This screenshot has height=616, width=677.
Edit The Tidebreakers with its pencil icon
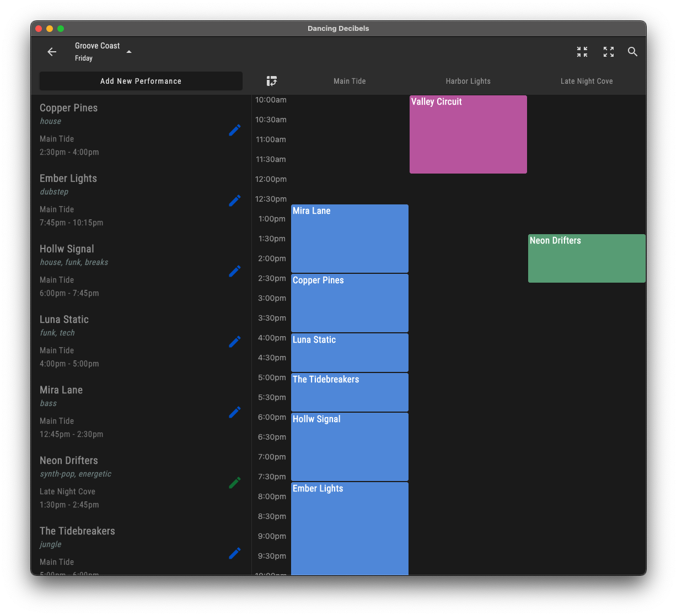click(234, 553)
